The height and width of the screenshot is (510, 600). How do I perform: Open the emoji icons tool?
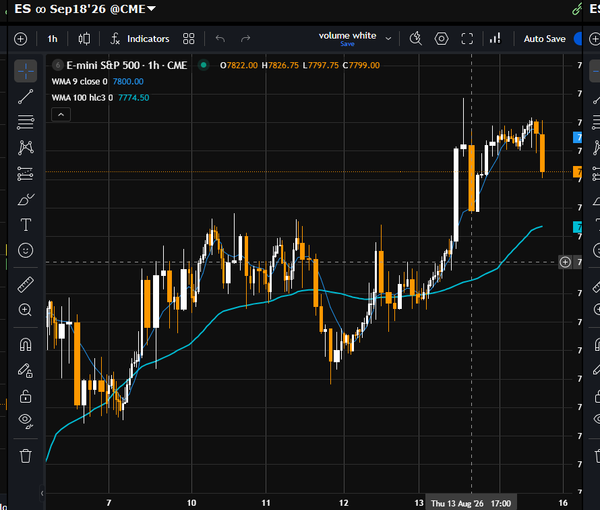click(x=26, y=251)
